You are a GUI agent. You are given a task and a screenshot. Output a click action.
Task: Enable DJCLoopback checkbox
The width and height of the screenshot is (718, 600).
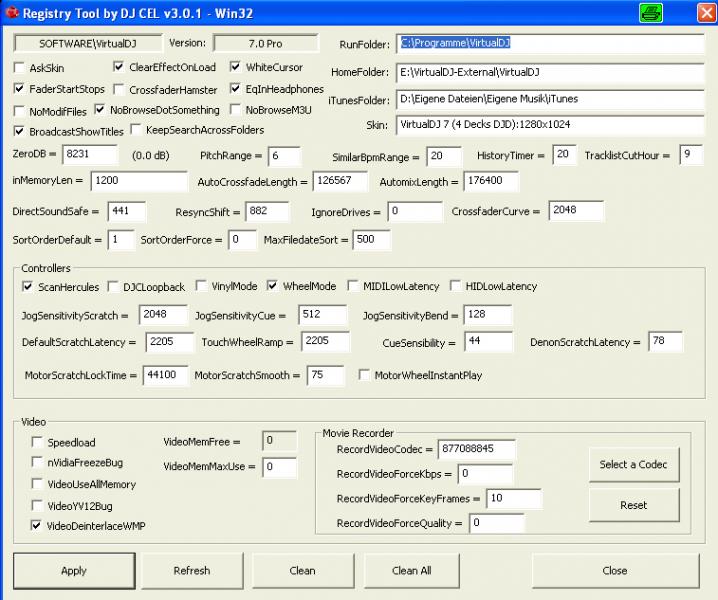(113, 287)
